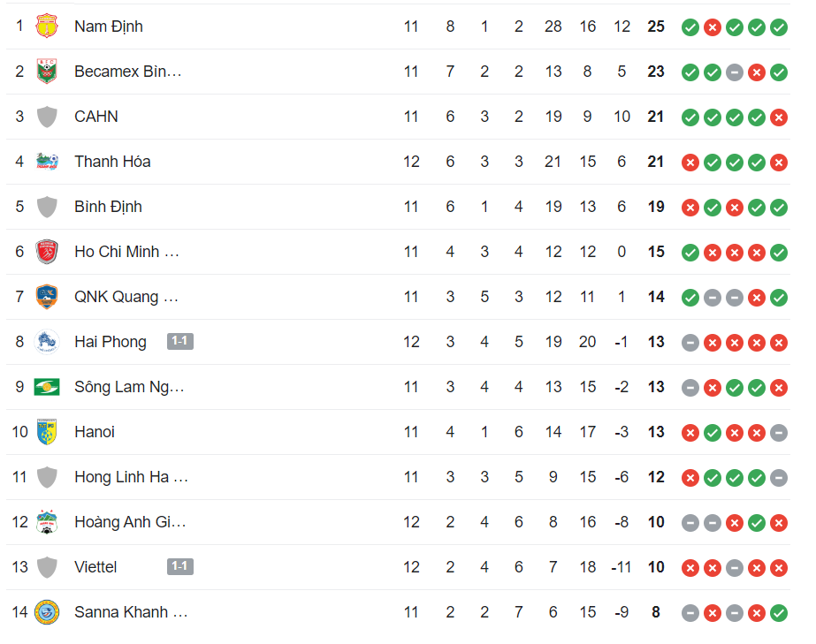Click the Hoàng Anh Gia Lai team logo
Image resolution: width=816 pixels, height=644 pixels.
(x=47, y=522)
